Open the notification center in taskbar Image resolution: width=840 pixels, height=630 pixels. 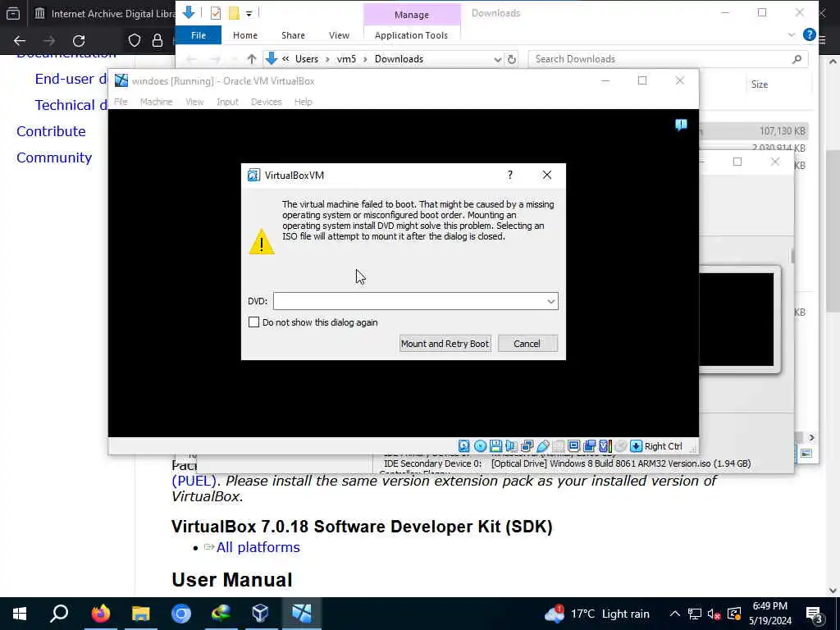click(x=814, y=614)
